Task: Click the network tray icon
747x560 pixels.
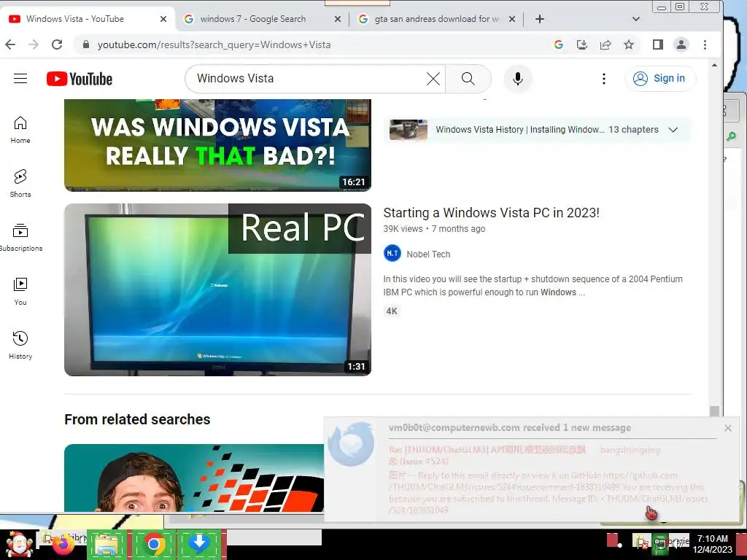Action: [660, 544]
